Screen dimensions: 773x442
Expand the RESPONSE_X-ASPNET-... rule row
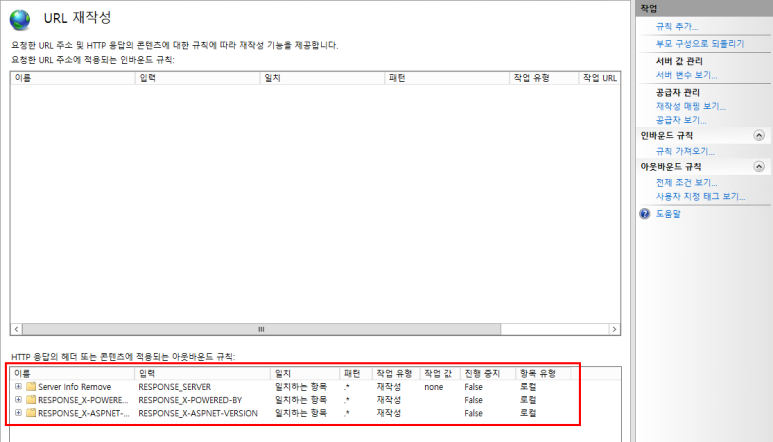(18, 413)
